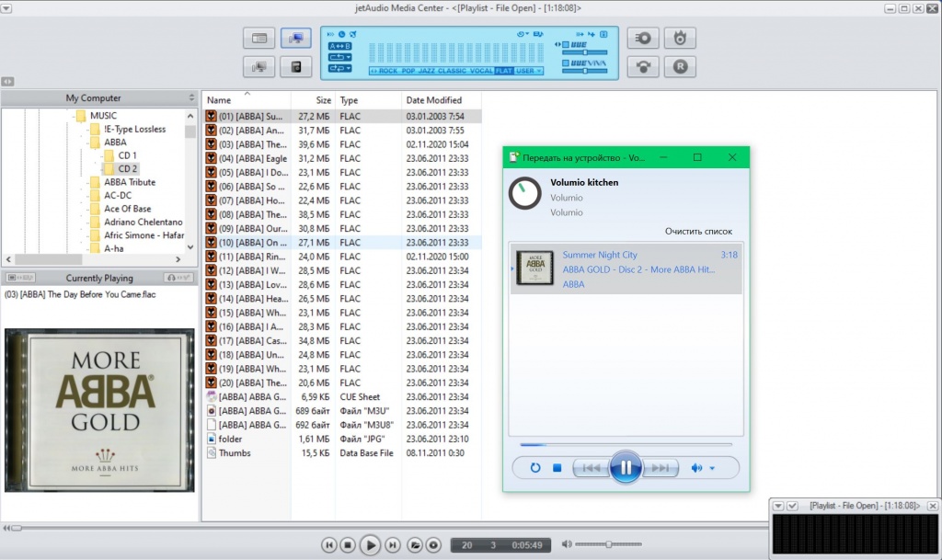
Task: Pause playback in the cast-to-device window
Action: 626,467
